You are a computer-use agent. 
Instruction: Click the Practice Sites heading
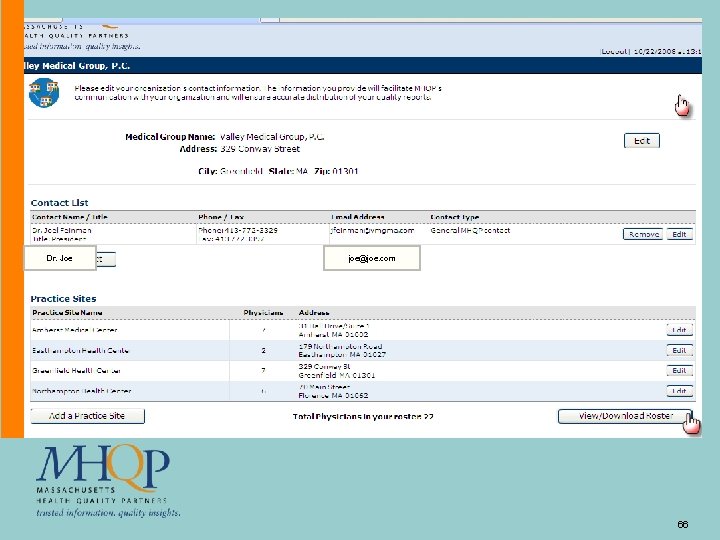[63, 298]
